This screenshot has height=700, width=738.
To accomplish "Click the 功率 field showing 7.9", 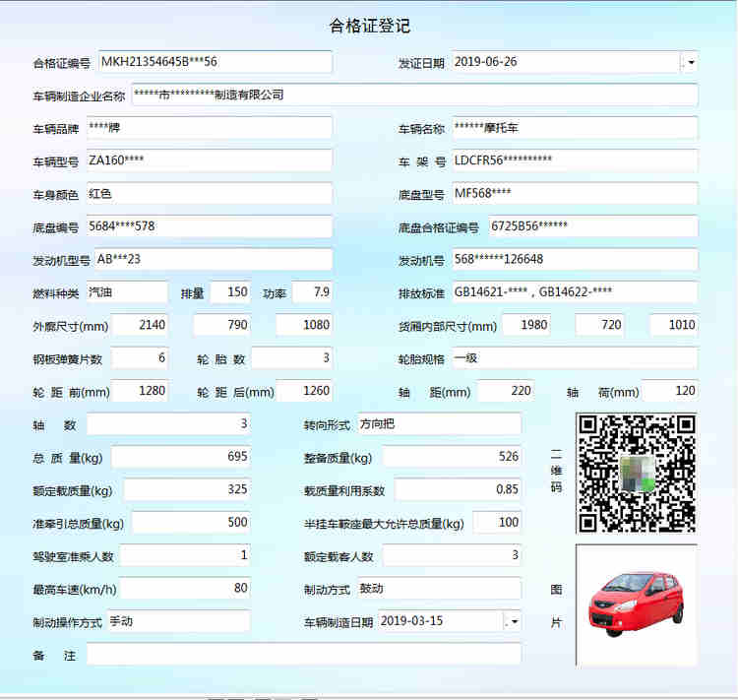I will point(312,292).
